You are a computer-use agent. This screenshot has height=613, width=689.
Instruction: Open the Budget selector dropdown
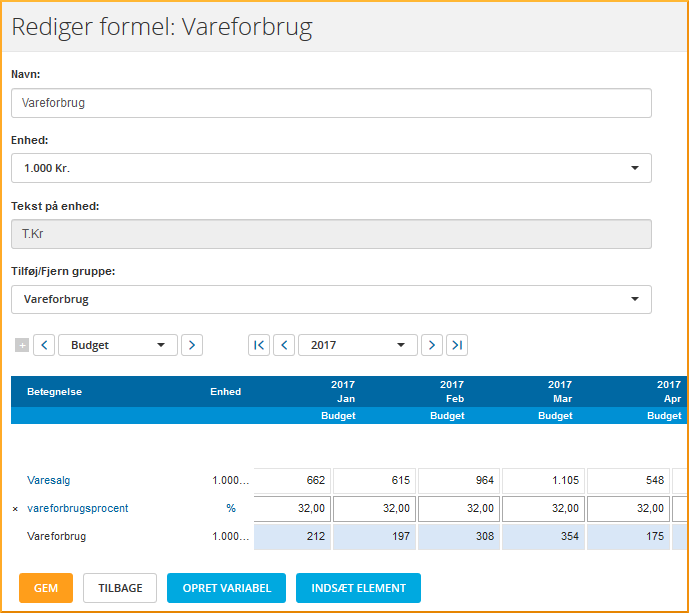118,345
